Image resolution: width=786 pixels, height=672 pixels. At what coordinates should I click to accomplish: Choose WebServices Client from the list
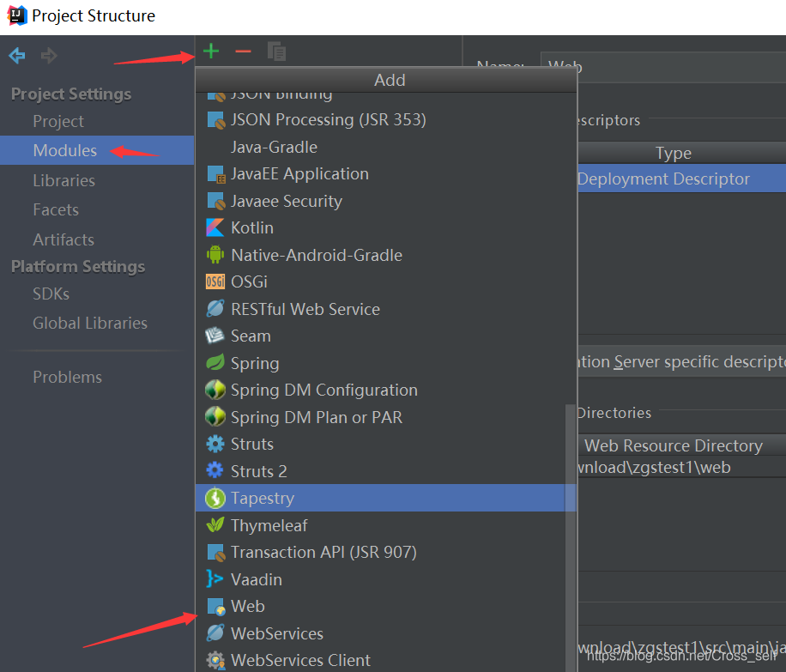(386, 661)
